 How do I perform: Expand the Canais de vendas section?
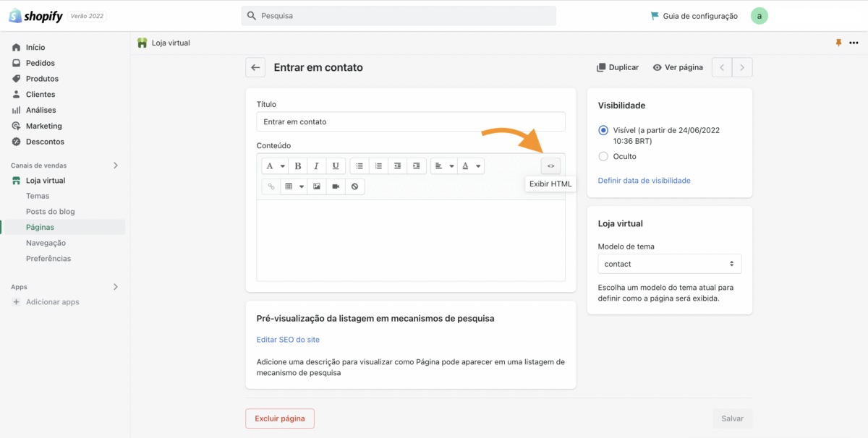point(116,166)
